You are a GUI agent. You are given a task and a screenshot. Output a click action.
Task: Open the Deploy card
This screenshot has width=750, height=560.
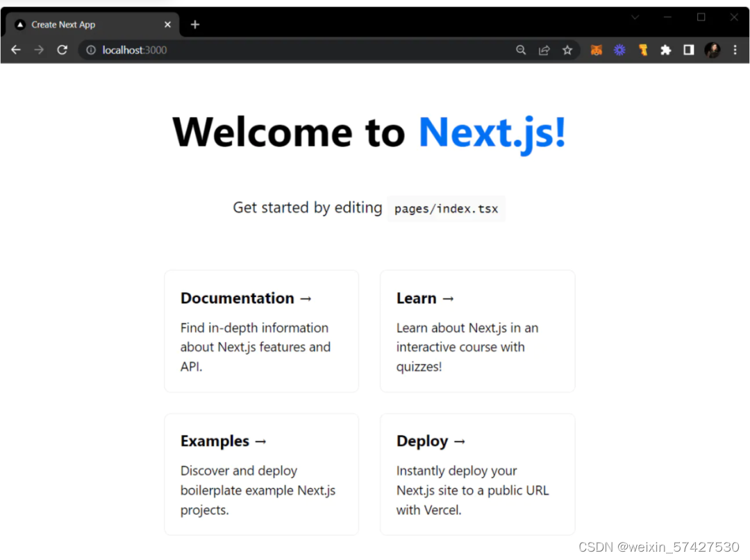[477, 475]
